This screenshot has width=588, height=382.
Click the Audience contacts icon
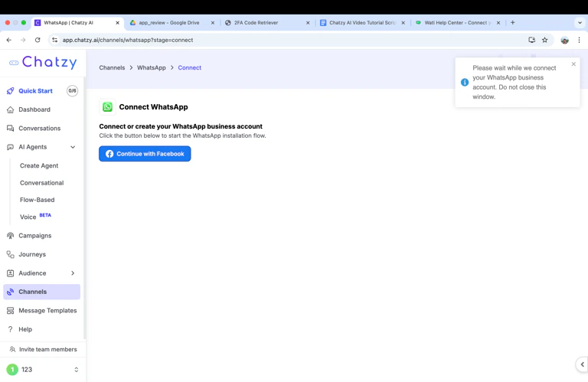[x=11, y=273]
